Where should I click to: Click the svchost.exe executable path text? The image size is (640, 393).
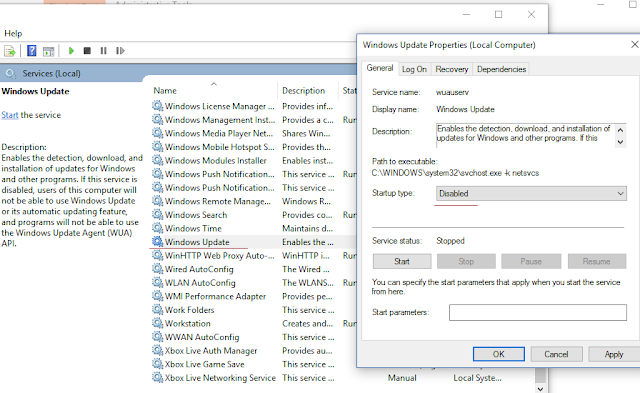pos(455,173)
